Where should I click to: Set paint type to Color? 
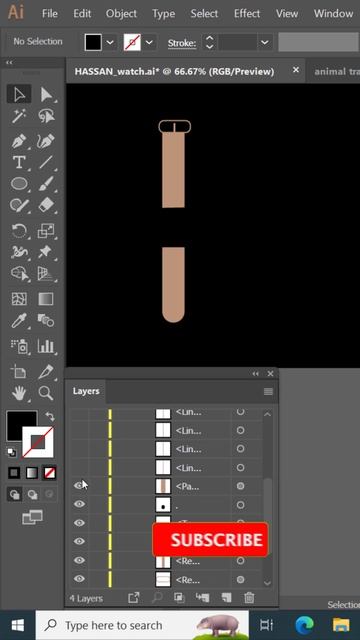click(x=14, y=473)
